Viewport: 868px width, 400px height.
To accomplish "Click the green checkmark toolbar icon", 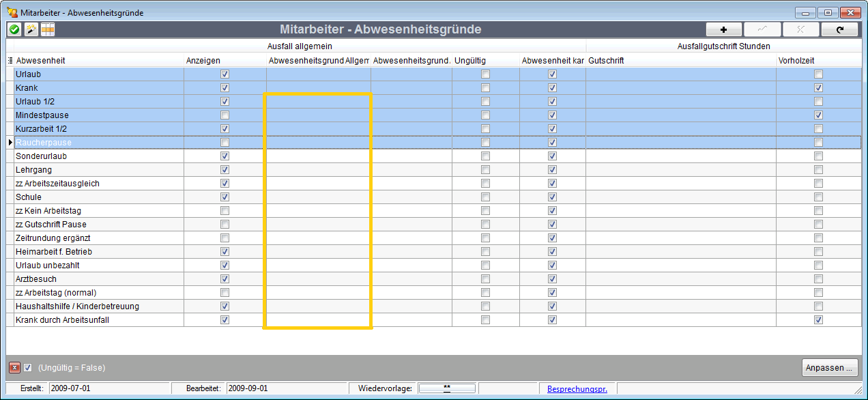I will 14,29.
